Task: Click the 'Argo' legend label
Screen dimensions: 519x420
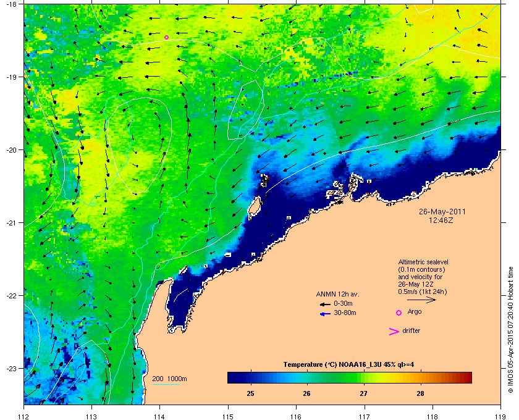Action: click(x=415, y=312)
